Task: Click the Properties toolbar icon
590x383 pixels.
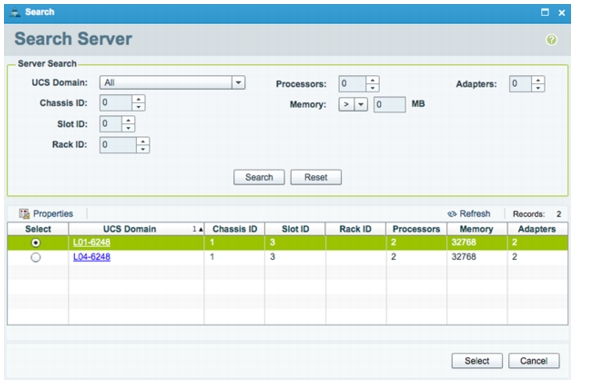Action: (24, 214)
